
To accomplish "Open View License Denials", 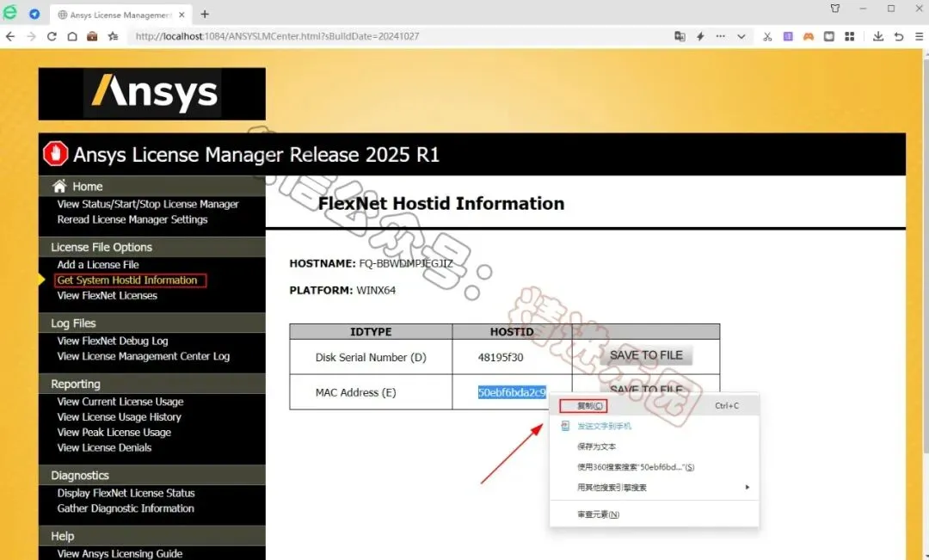I will click(104, 448).
